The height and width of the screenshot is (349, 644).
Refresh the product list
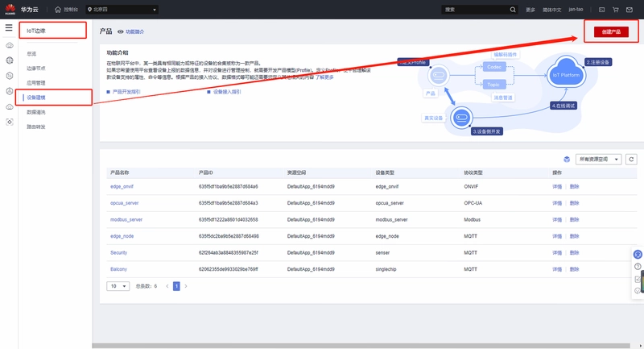[631, 159]
